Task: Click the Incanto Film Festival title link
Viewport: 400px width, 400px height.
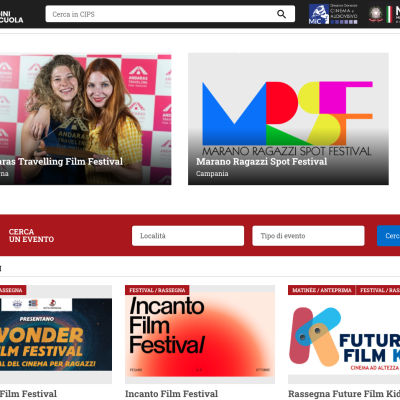Action: click(x=172, y=394)
